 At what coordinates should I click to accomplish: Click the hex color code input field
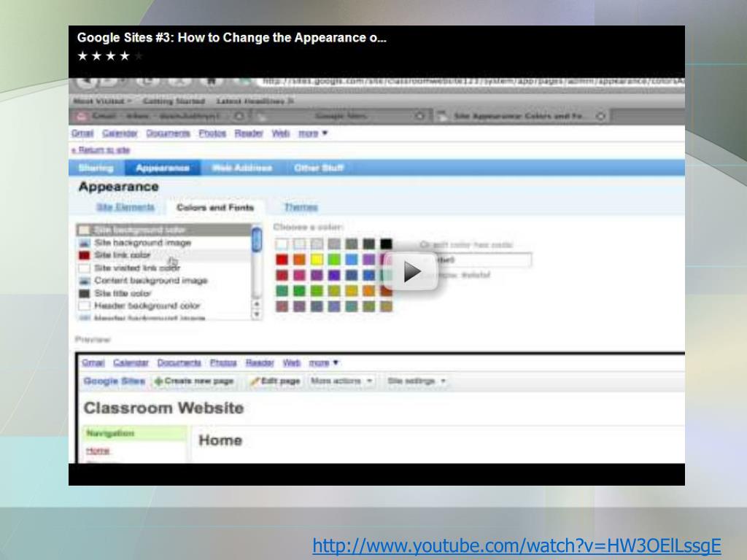click(476, 260)
